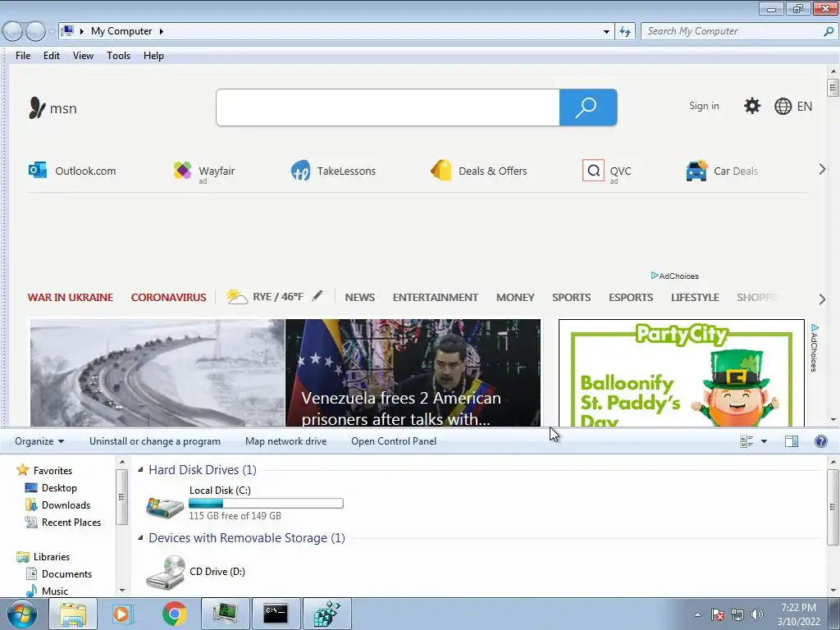Click the Wayfair icon

click(183, 171)
